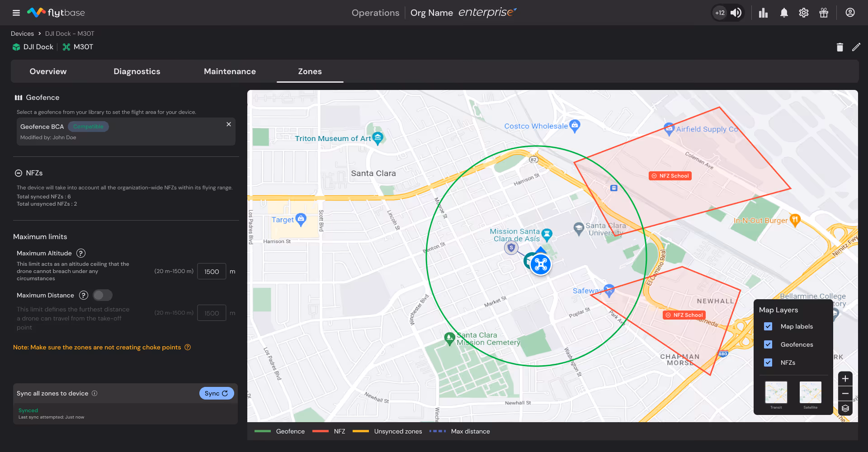Uncheck the NFZs layer
Screen dimensions: 868x452
[768, 363]
